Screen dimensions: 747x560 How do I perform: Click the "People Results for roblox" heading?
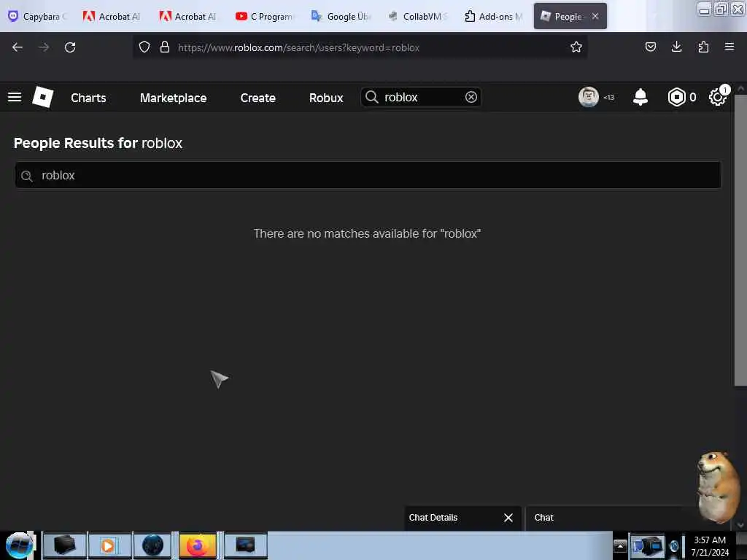pyautogui.click(x=98, y=143)
